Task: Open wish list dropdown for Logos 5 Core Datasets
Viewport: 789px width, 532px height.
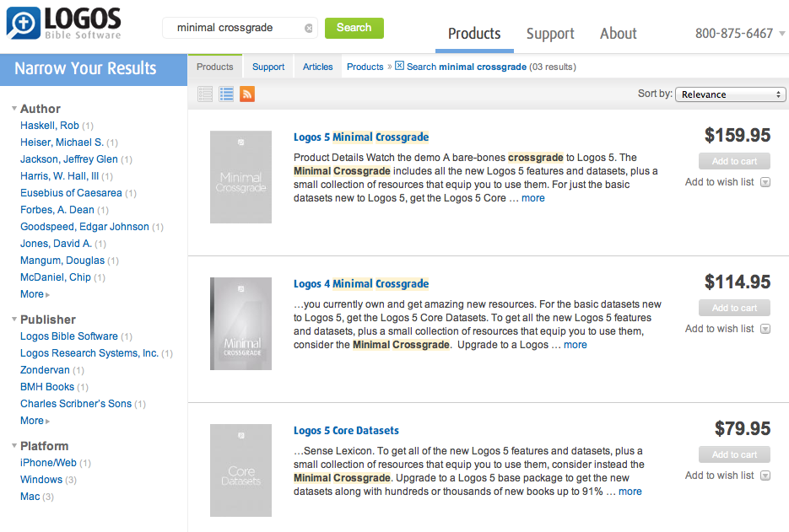Action: click(x=765, y=476)
